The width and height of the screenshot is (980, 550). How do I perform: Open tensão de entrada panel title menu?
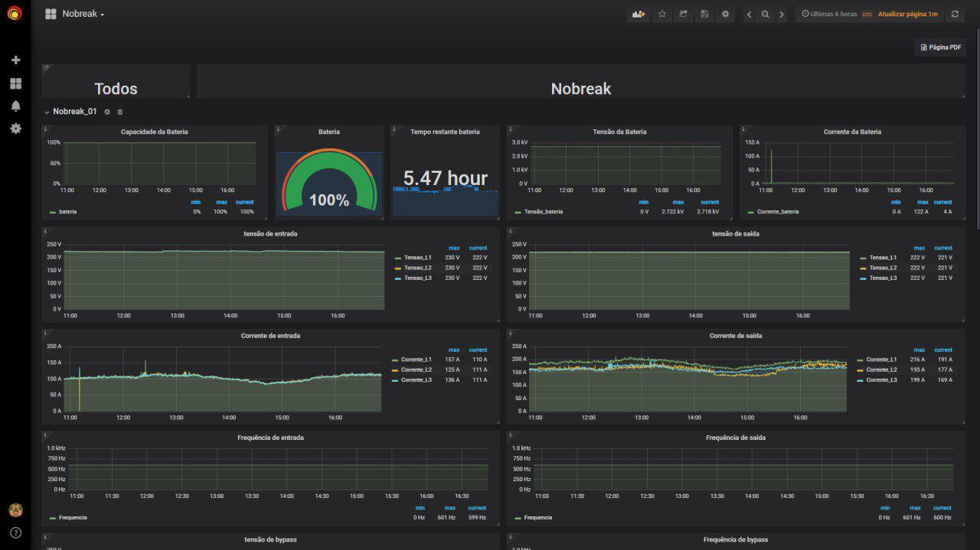pos(271,233)
